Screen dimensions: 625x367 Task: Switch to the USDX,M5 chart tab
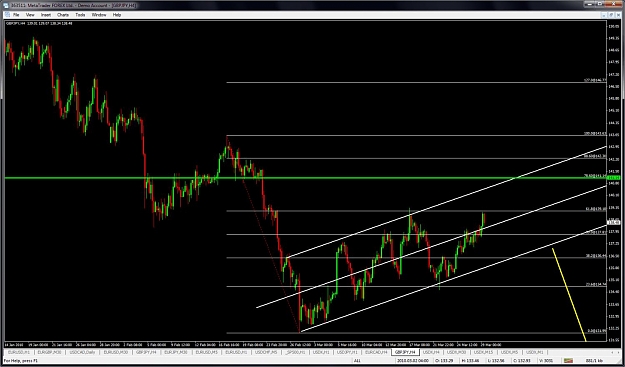(509, 352)
